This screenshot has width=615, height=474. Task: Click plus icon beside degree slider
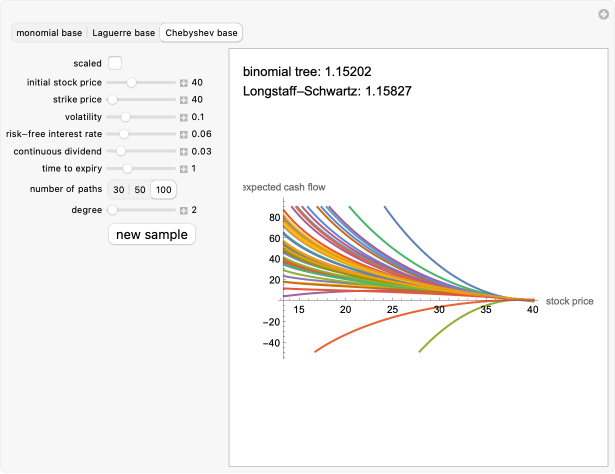pyautogui.click(x=184, y=210)
